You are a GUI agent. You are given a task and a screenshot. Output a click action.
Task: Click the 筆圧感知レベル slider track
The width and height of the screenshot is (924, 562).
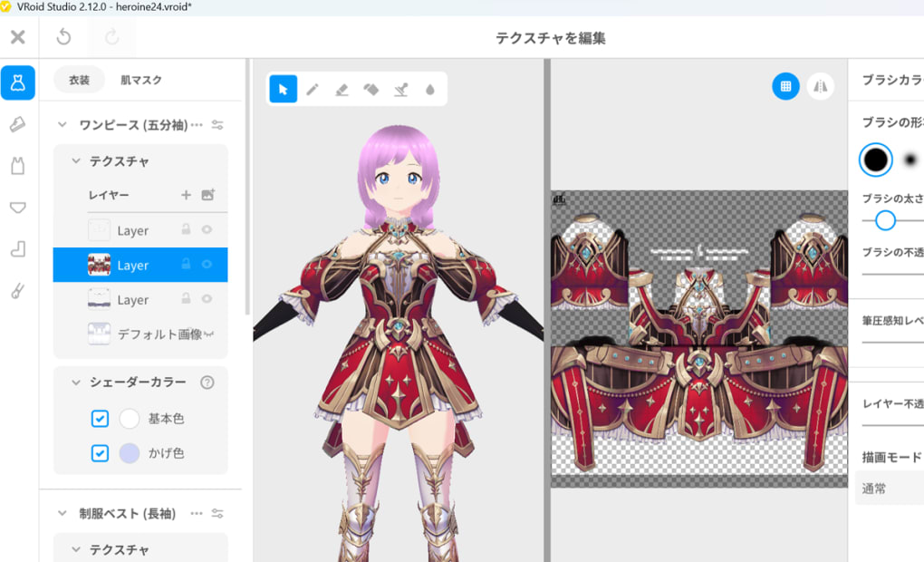coord(893,342)
